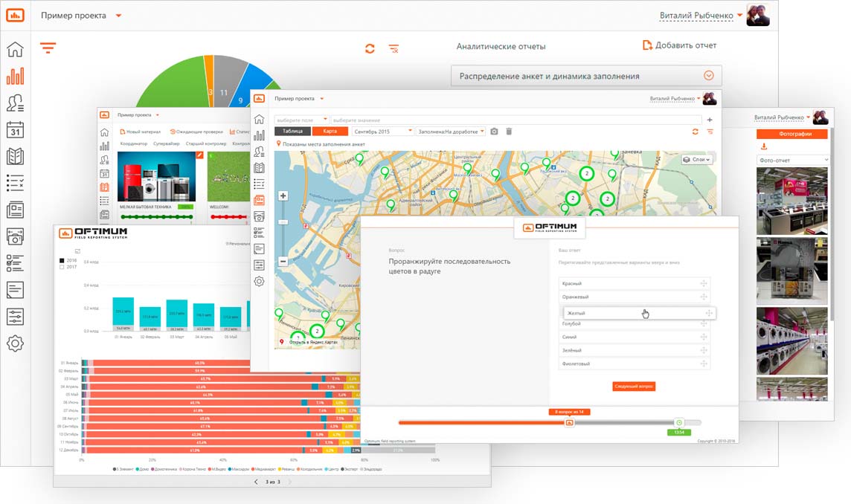The height and width of the screenshot is (504, 851).
Task: Open the calendar 31 icon in main sidebar
Action: pyautogui.click(x=15, y=129)
